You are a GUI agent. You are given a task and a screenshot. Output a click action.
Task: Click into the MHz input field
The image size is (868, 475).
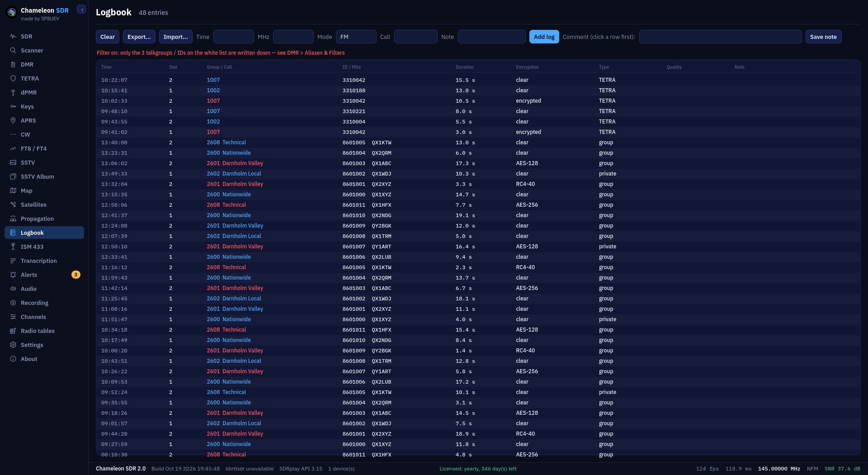tap(293, 37)
